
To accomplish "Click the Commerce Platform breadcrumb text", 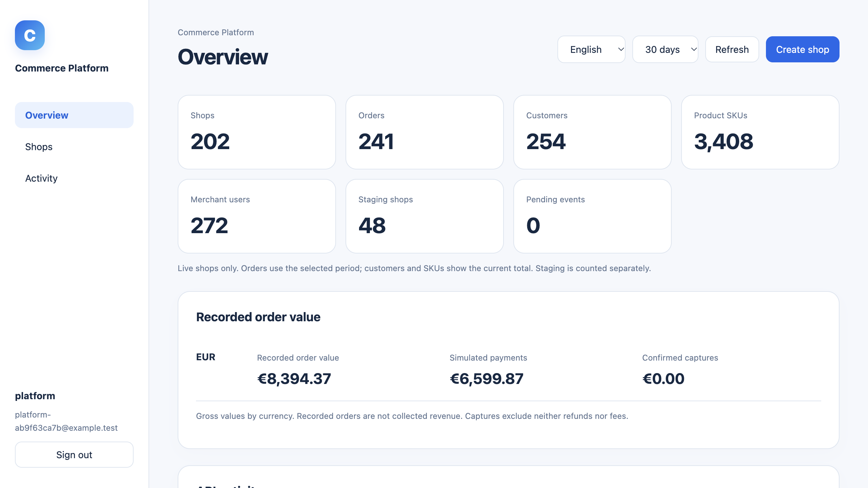I will pyautogui.click(x=216, y=33).
